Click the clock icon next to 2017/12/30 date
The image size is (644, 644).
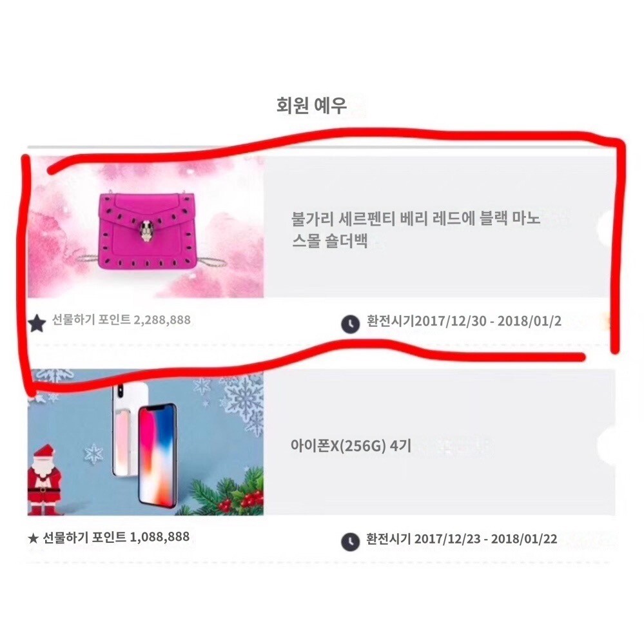(x=350, y=324)
